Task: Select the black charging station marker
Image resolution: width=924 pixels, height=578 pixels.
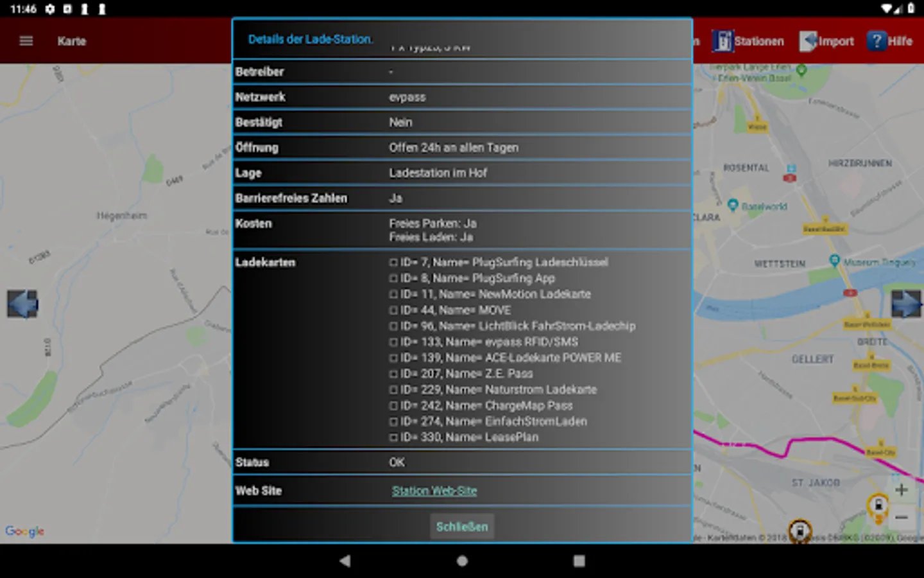Action: (x=800, y=531)
